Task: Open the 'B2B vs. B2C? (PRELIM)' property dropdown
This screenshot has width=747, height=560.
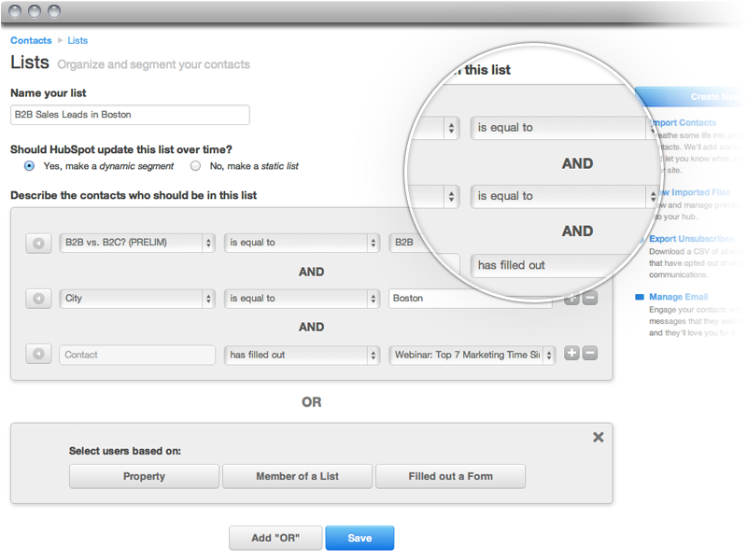Action: click(x=137, y=243)
